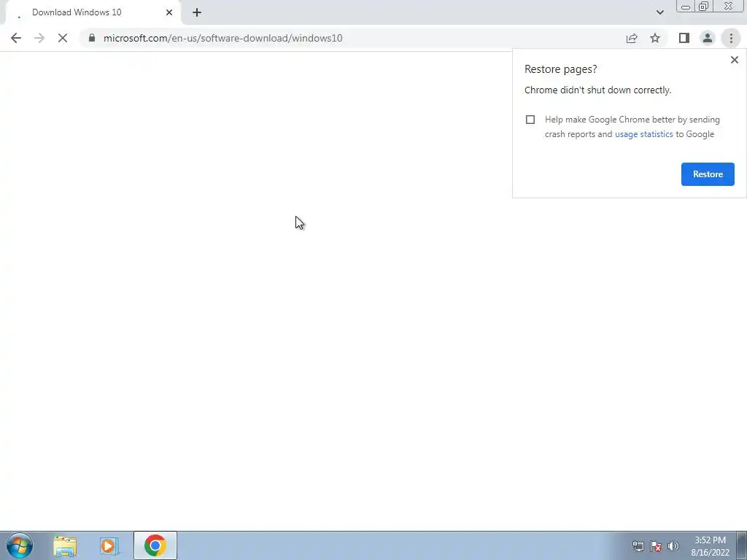Click the Chrome taskbar icon
This screenshot has width=747, height=560.
click(x=155, y=545)
